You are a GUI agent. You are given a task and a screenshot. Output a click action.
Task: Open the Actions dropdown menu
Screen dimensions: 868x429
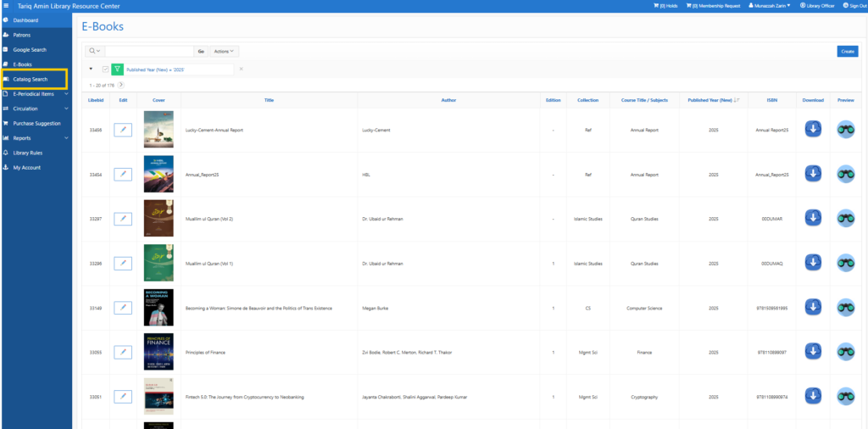tap(225, 52)
